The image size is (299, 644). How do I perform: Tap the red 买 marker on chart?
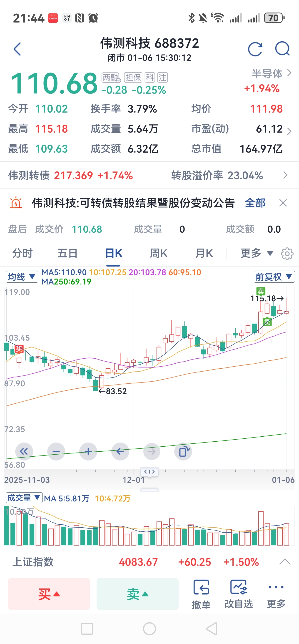pyautogui.click(x=19, y=349)
